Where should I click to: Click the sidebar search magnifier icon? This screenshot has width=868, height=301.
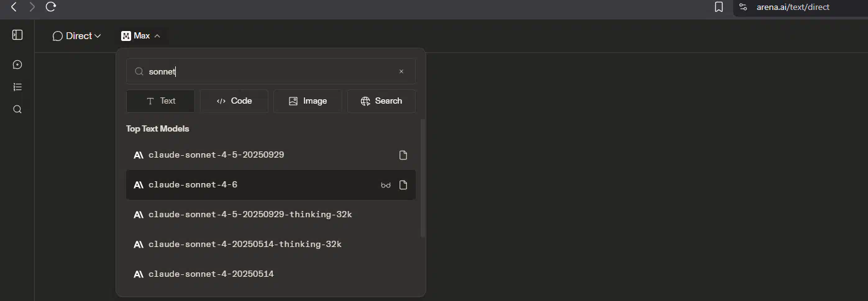point(17,110)
